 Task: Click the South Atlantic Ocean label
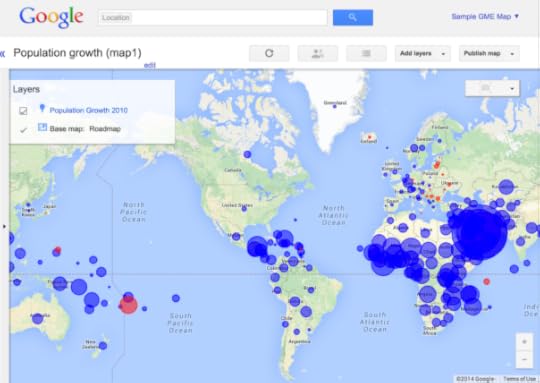point(375,322)
